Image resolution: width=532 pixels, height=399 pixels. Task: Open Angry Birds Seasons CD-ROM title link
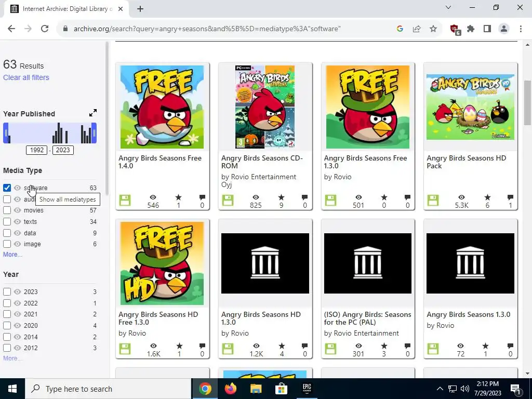click(262, 162)
